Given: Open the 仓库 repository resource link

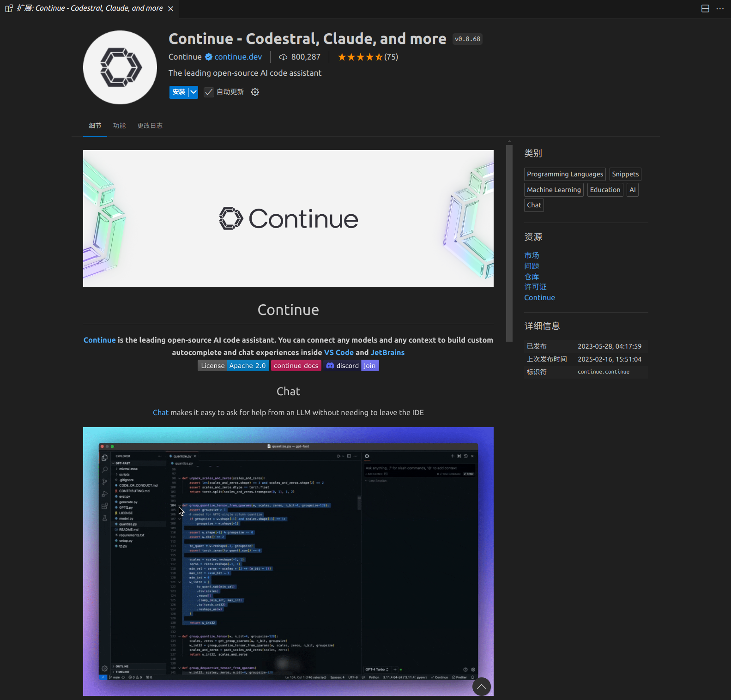Looking at the screenshot, I should tap(532, 277).
